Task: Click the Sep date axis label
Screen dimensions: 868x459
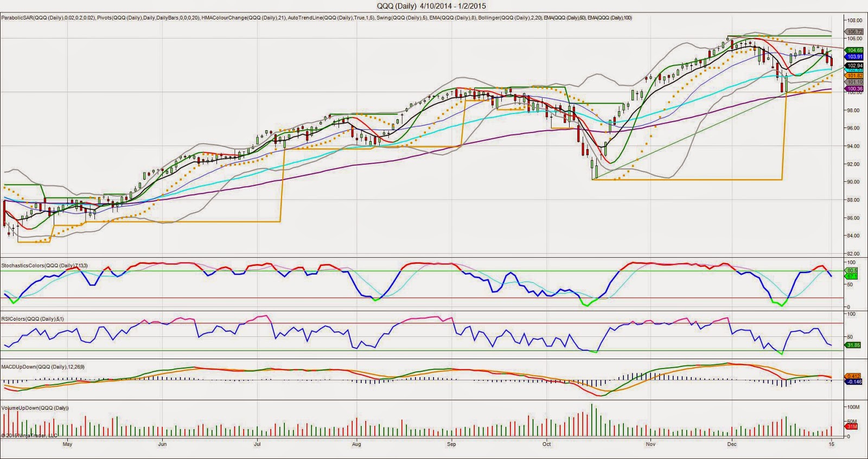Action: click(451, 444)
